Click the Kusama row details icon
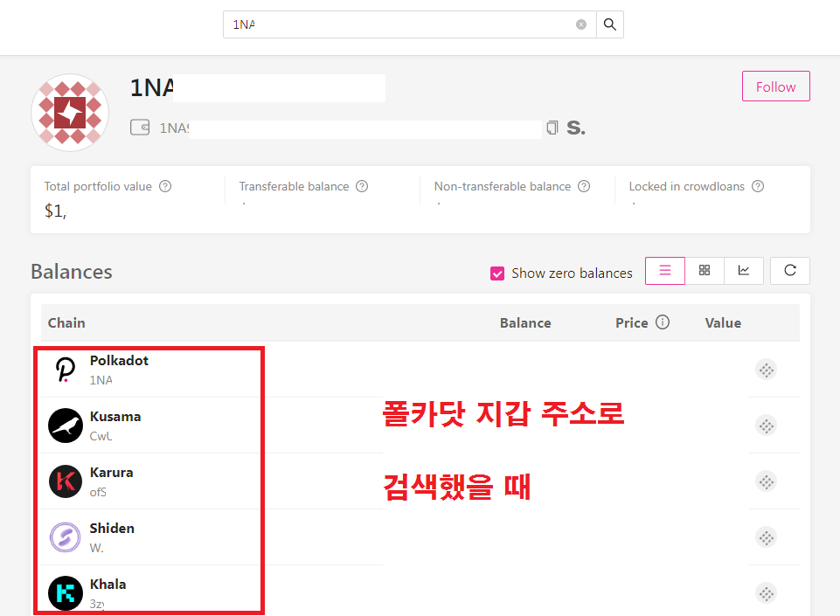This screenshot has height=616, width=840. 766,426
